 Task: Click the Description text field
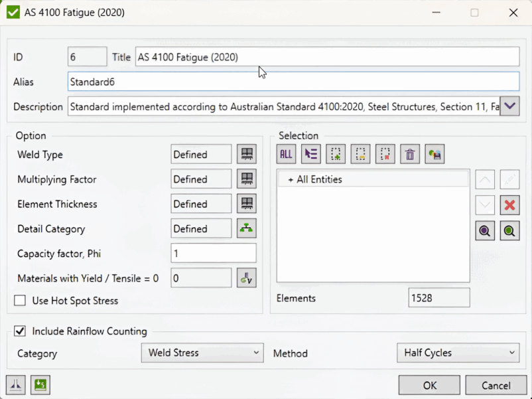click(284, 107)
